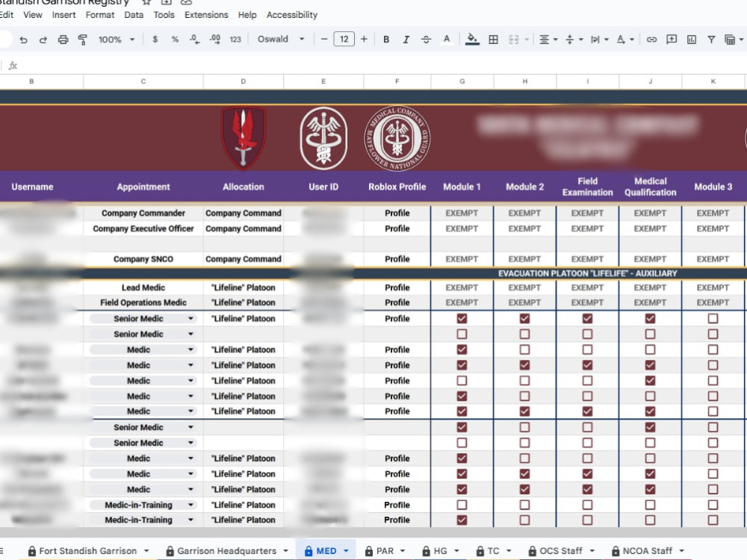This screenshot has height=560, width=747.
Task: Insert a chart
Action: pos(691,40)
